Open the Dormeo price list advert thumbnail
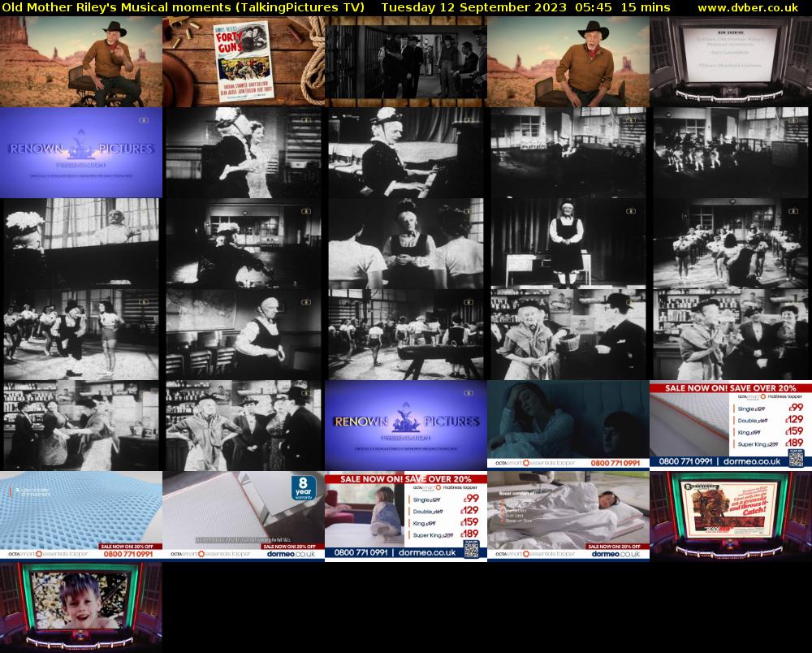Viewport: 812px width, 653px height. click(731, 426)
